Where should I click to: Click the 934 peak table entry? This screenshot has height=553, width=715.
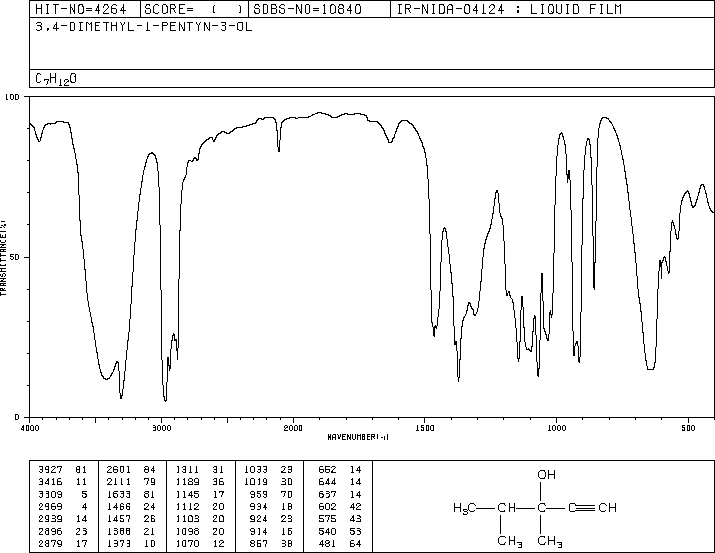(271, 506)
